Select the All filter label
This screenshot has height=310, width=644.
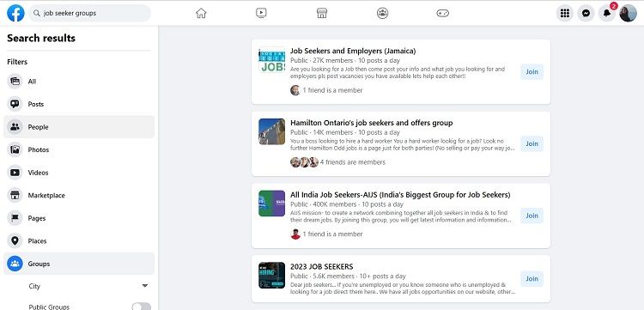click(x=32, y=82)
